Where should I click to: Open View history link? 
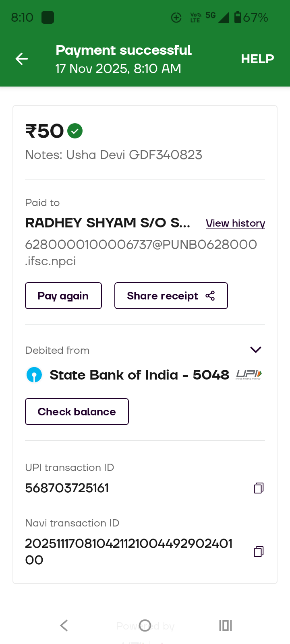click(x=235, y=223)
